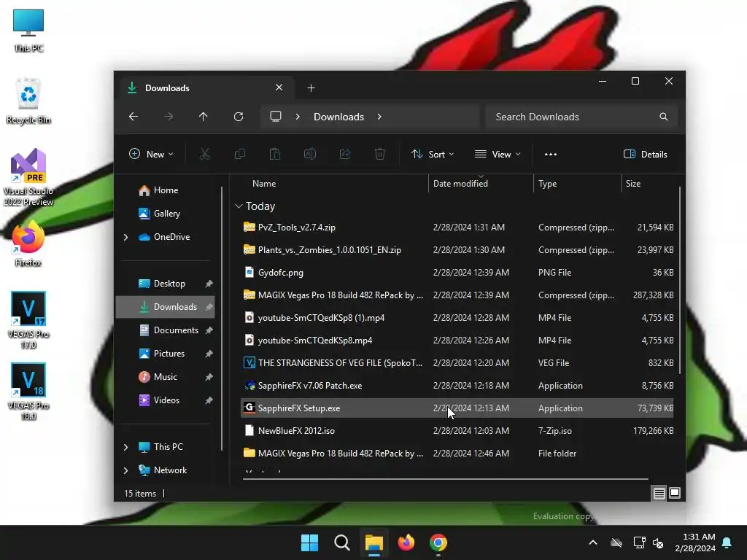This screenshot has width=747, height=560.
Task: Collapse the Today group
Action: [x=239, y=206]
